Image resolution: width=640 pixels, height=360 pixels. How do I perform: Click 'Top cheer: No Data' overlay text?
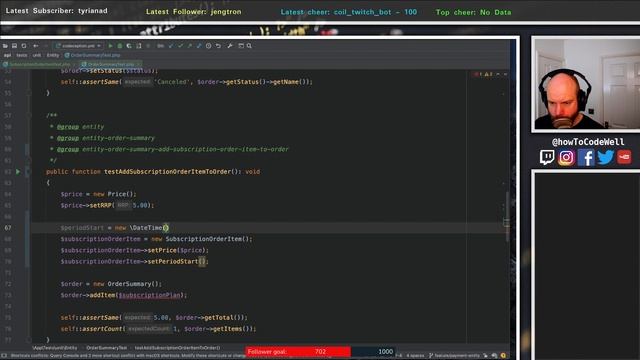pyautogui.click(x=473, y=12)
